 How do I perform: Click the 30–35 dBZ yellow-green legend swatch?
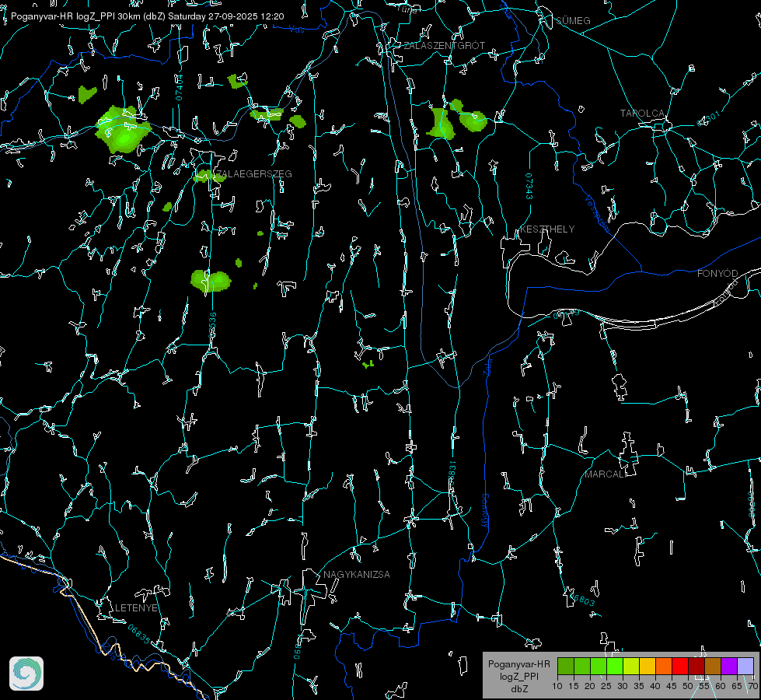pyautogui.click(x=631, y=666)
